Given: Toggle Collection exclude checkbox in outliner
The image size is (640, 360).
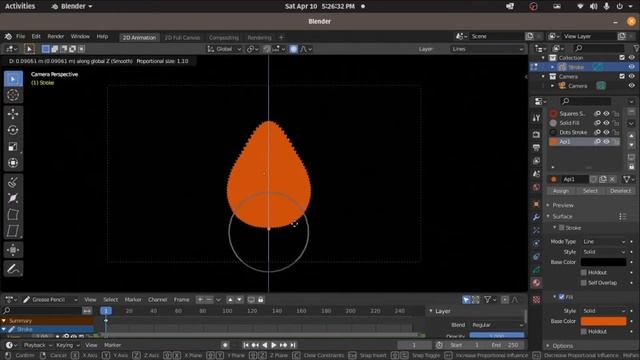Looking at the screenshot, I should point(622,58).
